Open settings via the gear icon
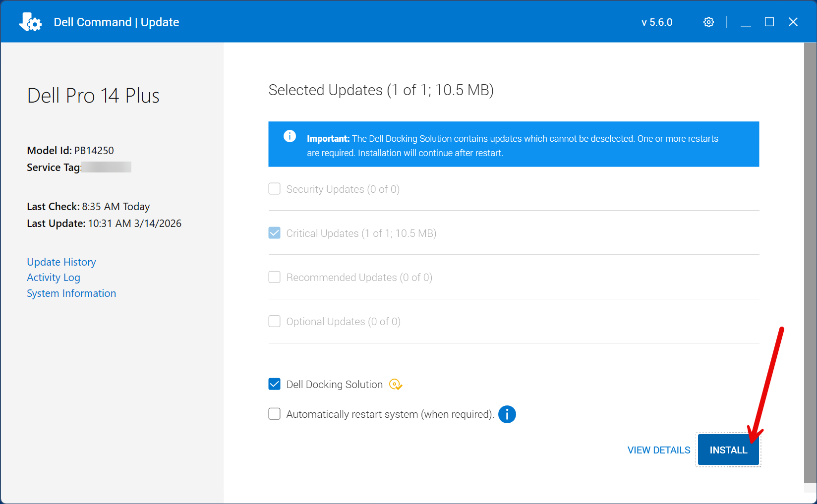 pos(708,22)
